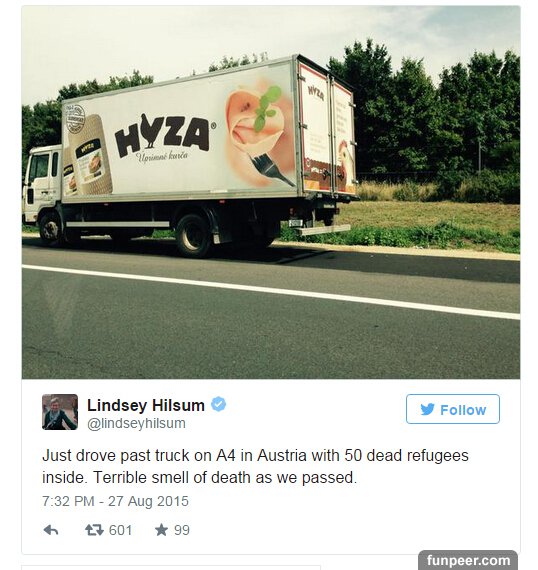View the 601 retweets count
The height and width of the screenshot is (570, 538).
click(x=120, y=530)
